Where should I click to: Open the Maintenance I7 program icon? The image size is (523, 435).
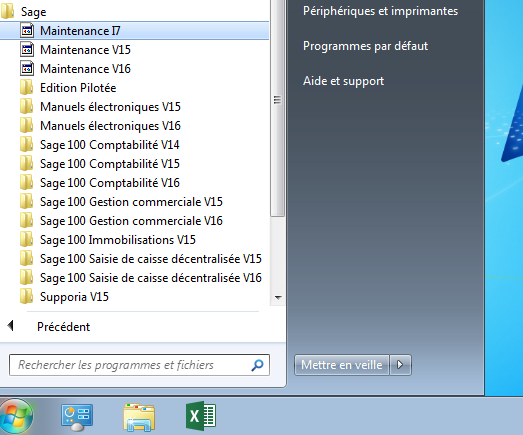tap(27, 30)
